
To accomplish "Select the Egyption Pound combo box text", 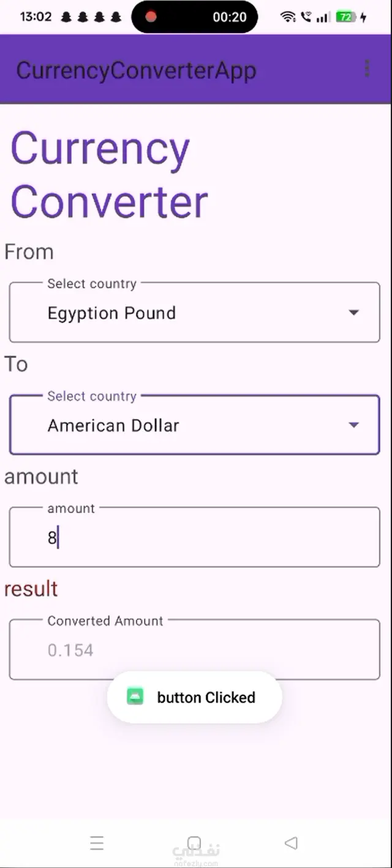I will [x=111, y=313].
